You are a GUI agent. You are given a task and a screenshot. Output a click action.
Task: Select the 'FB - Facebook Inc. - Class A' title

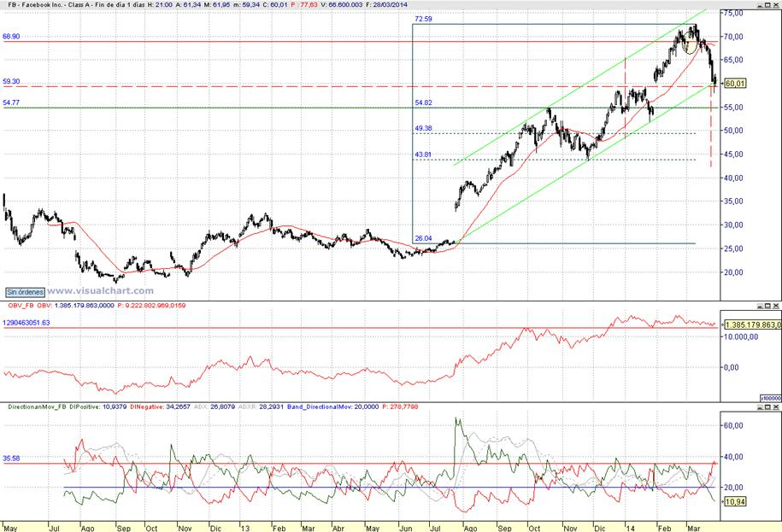pos(48,4)
